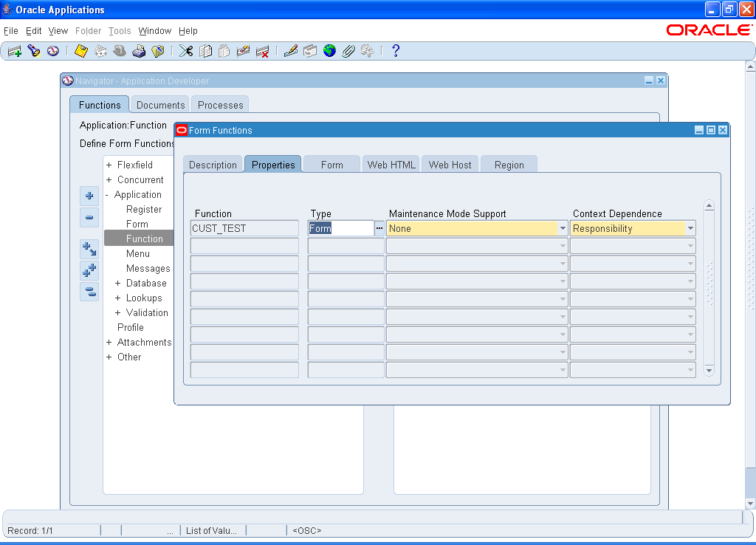756x545 pixels.
Task: Click the Find flashlight icon
Action: tap(34, 51)
